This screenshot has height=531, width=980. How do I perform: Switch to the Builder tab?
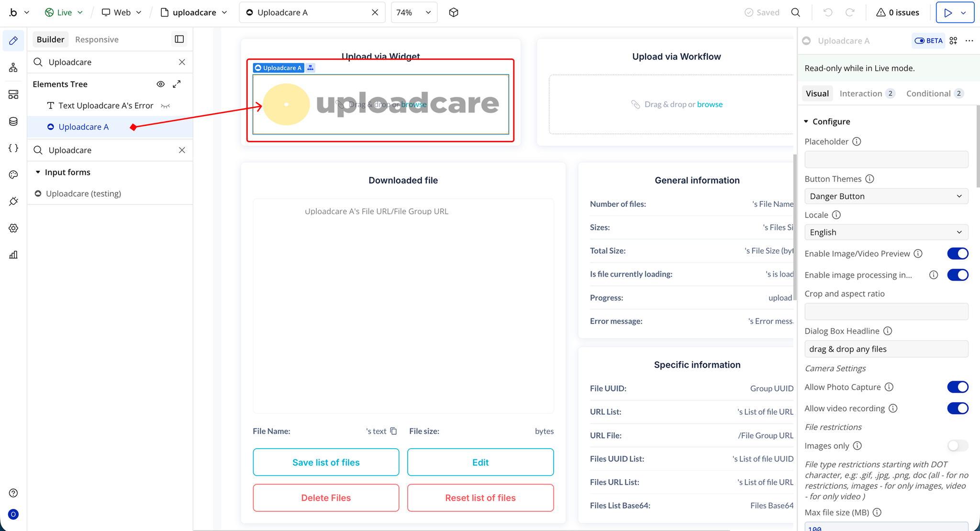click(x=50, y=39)
